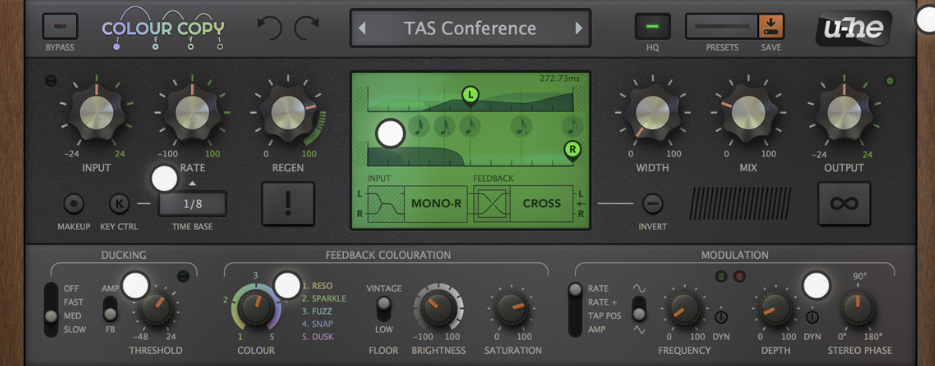Click the MONO-R input mode button
935x366 pixels.
coord(436,204)
